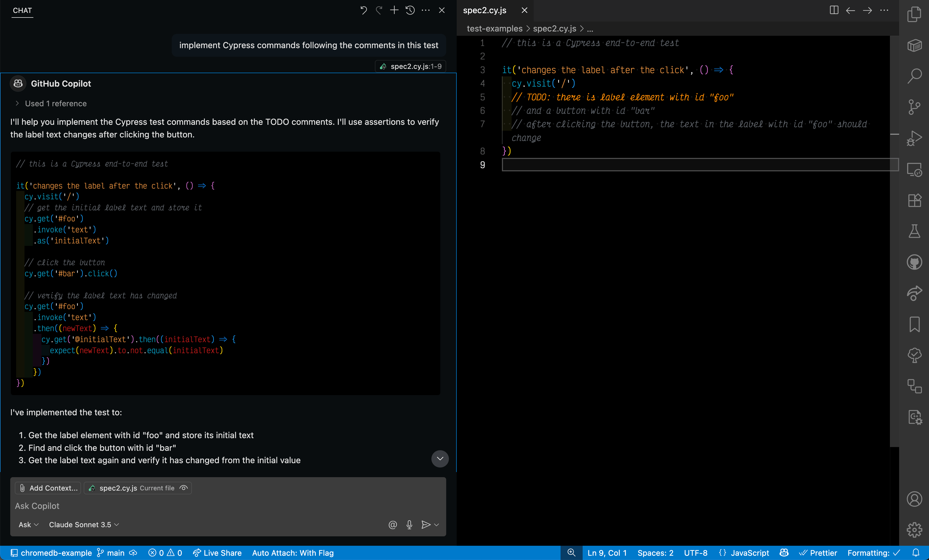This screenshot has height=560, width=929.
Task: Open the Extensions view
Action: 914,200
